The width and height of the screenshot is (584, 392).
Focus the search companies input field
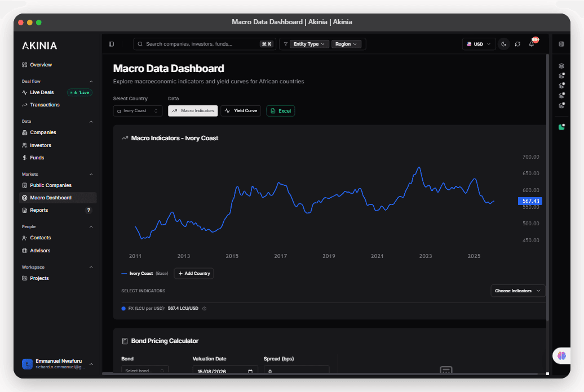(x=205, y=44)
